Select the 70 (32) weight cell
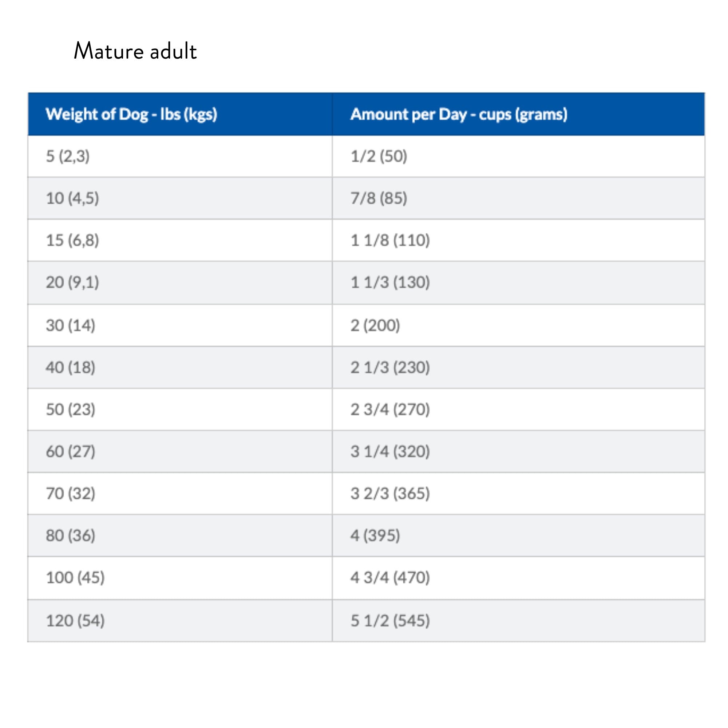This screenshot has height=728, width=728. point(71,494)
